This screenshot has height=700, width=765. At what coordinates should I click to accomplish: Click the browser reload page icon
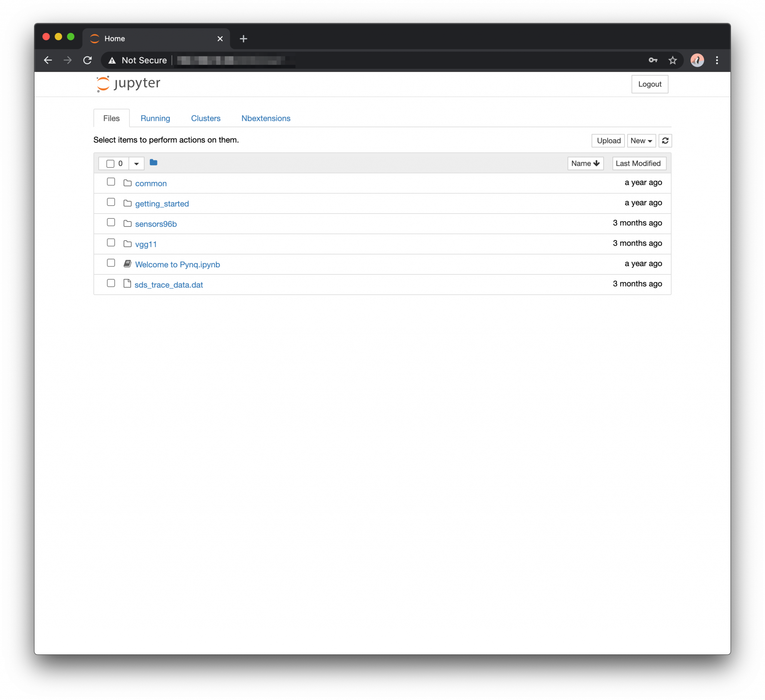click(88, 60)
